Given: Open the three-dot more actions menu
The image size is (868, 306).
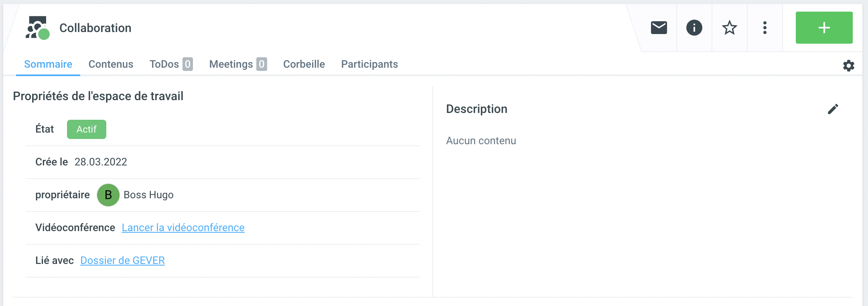Looking at the screenshot, I should (765, 28).
